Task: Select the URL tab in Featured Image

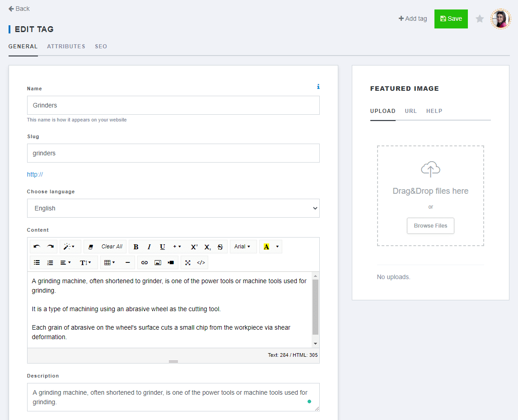Action: [411, 111]
